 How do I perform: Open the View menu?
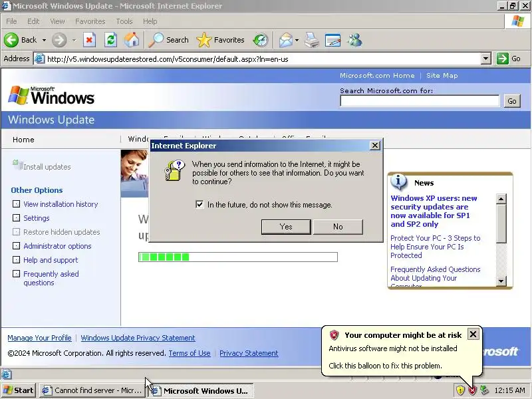[57, 21]
